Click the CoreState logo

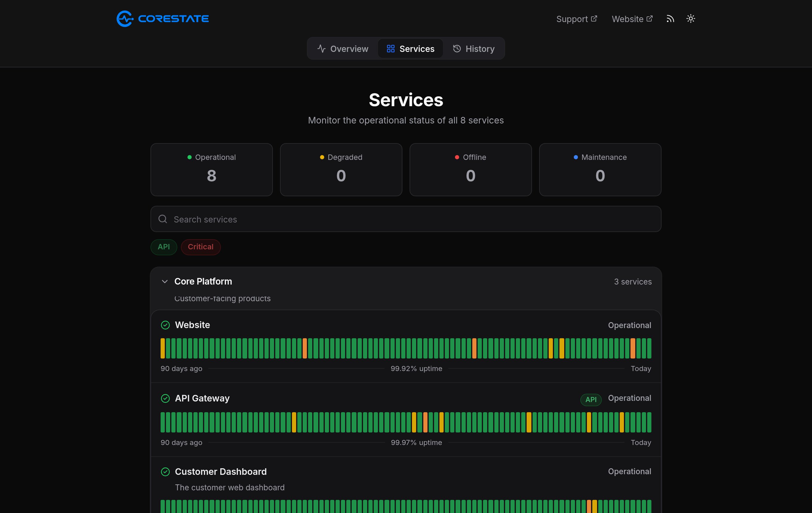pos(162,18)
